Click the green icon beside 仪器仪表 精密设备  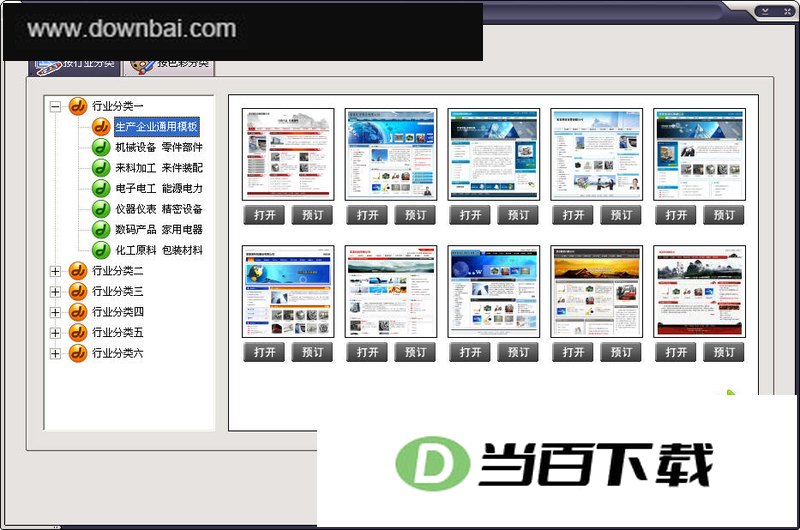[x=101, y=209]
